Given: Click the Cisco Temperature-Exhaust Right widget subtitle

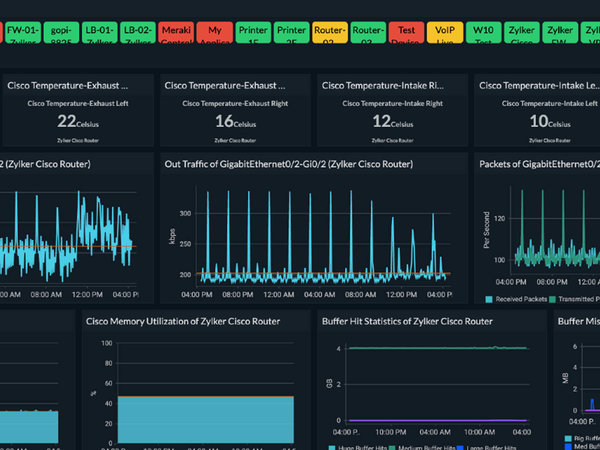Looking at the screenshot, I should click(235, 103).
